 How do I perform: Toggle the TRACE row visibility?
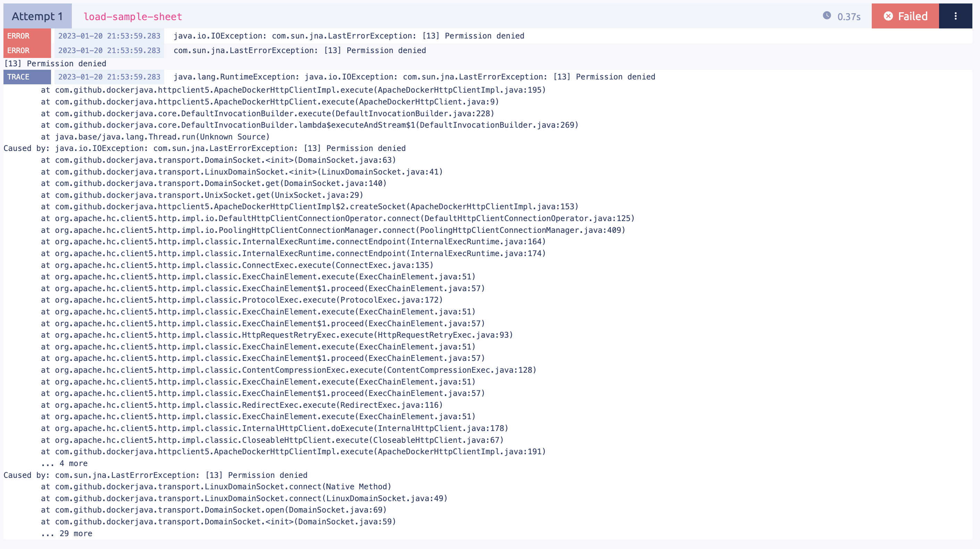(27, 77)
